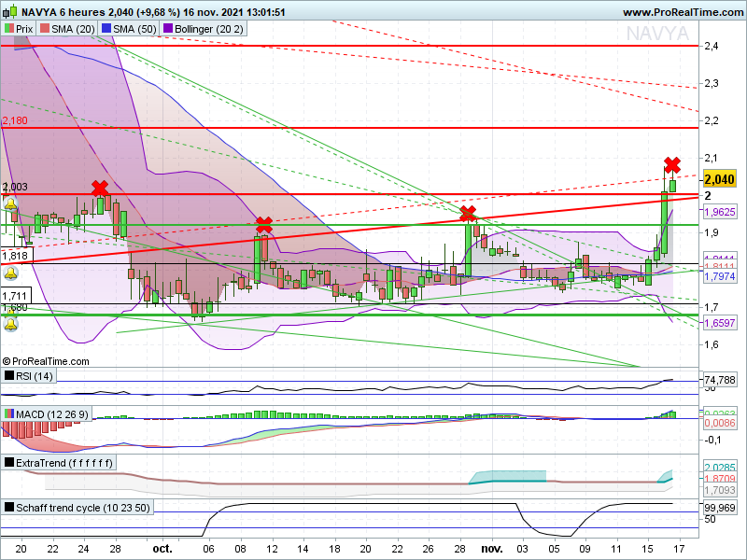The height and width of the screenshot is (560, 747).
Task: Click the colored bars icon of MACD label
Action: (9, 413)
